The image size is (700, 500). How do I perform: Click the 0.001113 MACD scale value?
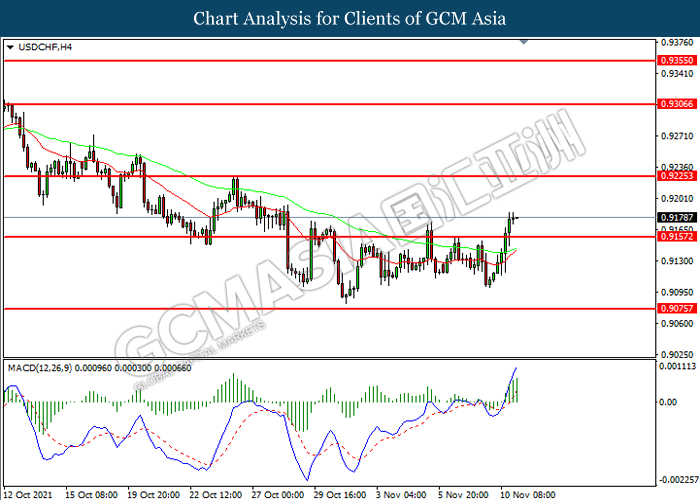click(676, 367)
